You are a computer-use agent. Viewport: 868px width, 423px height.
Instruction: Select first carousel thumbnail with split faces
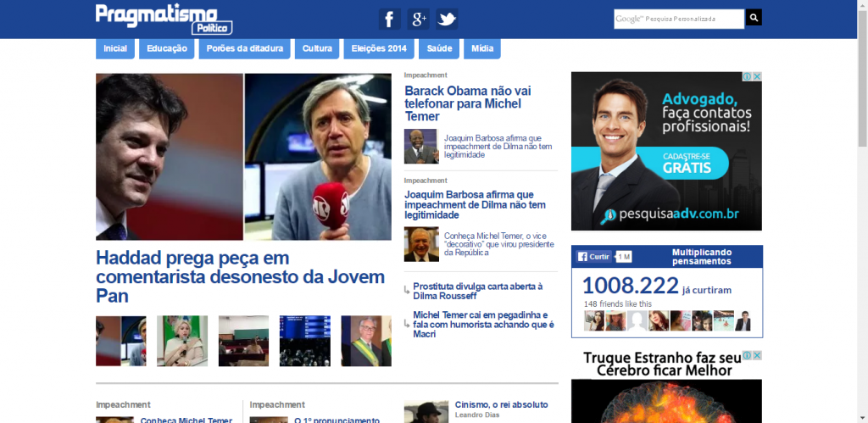tap(120, 341)
